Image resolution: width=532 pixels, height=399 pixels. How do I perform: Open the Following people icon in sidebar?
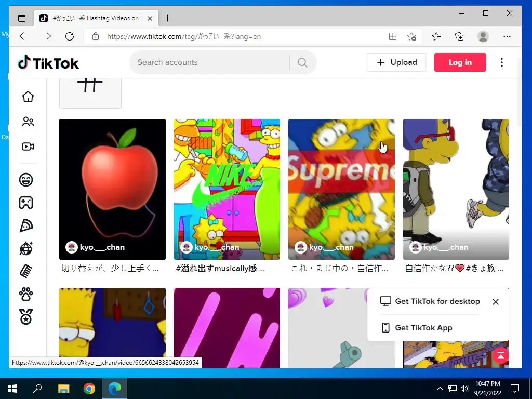point(28,122)
